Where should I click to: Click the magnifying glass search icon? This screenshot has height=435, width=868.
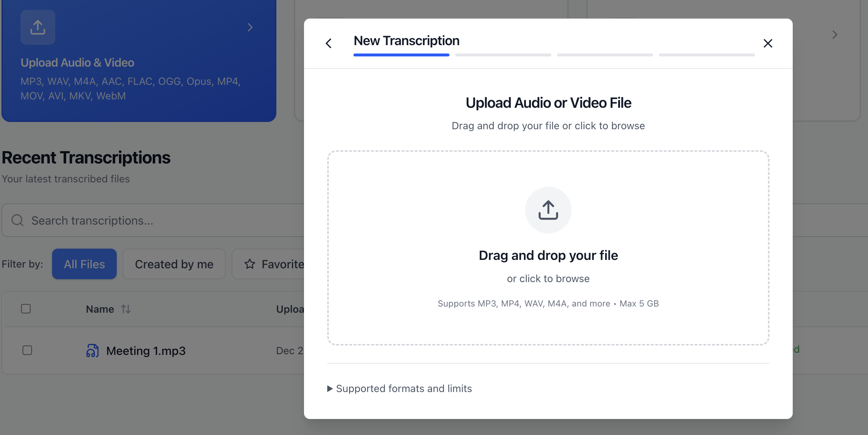coord(17,220)
